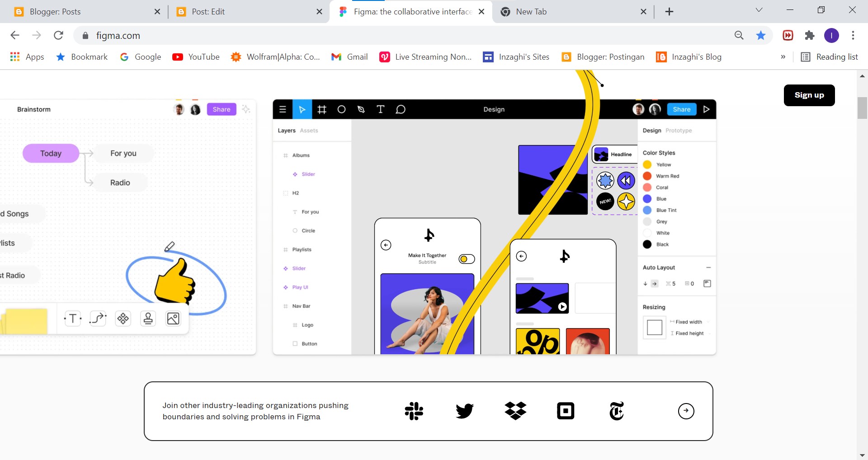Open the image insert tool on the whiteboard
Screen dimensions: 868x460
click(x=173, y=318)
